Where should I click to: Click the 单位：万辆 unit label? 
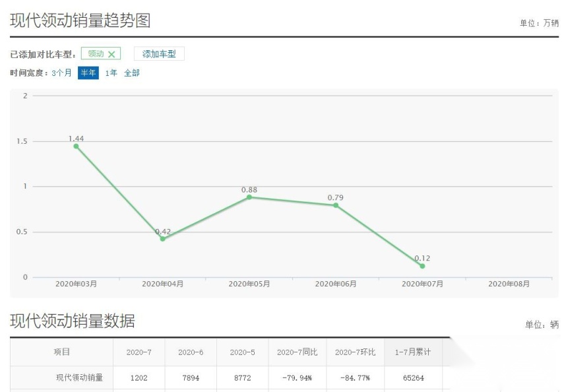point(539,23)
